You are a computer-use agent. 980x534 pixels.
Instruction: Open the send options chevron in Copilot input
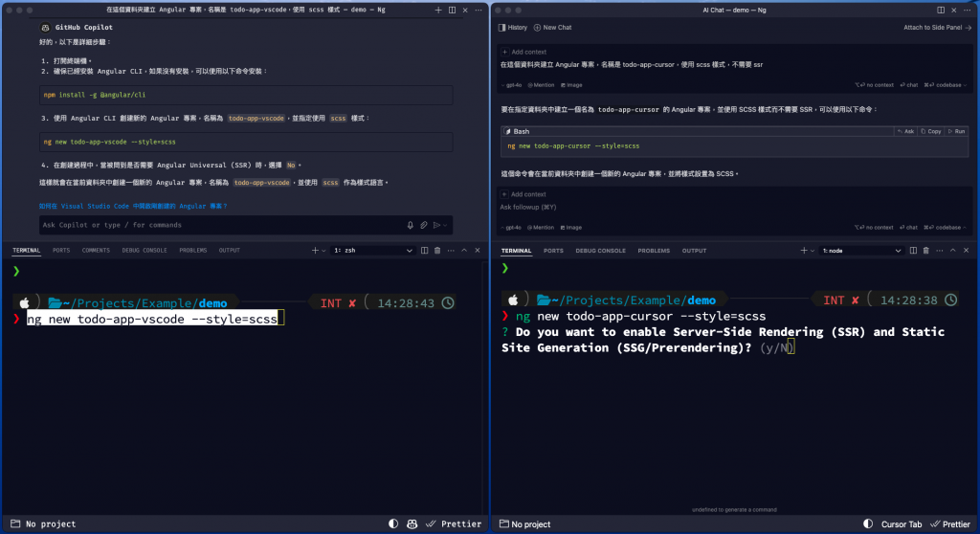(445, 225)
